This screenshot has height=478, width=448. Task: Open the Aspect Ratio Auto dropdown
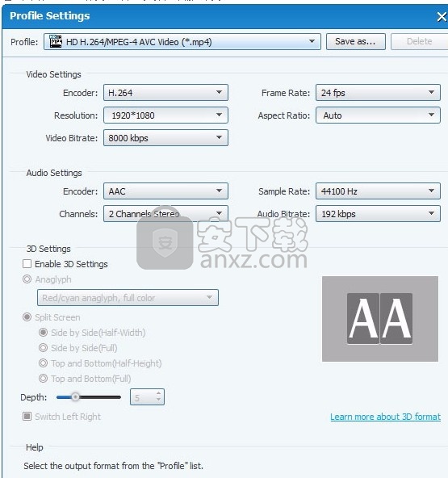[378, 115]
